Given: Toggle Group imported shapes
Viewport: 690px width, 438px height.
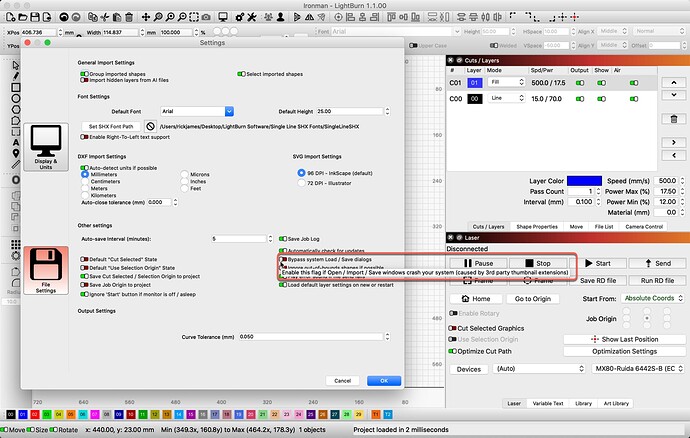Looking at the screenshot, I should tap(84, 74).
